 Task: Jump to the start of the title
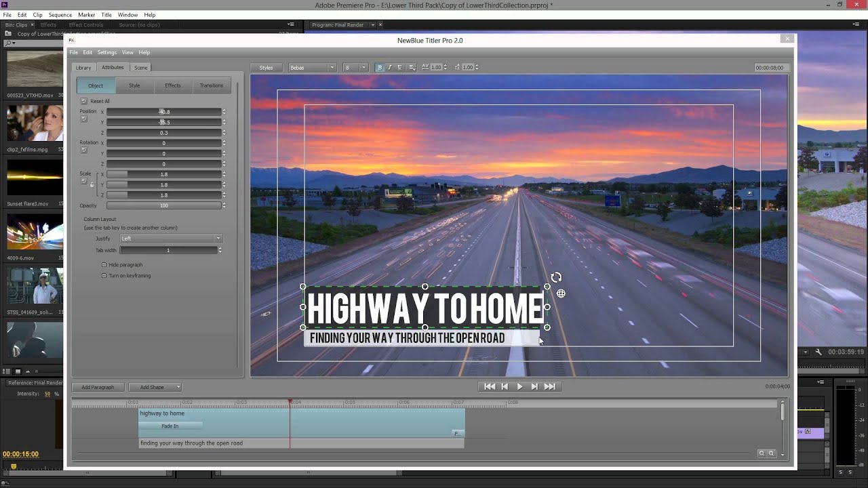pos(490,386)
